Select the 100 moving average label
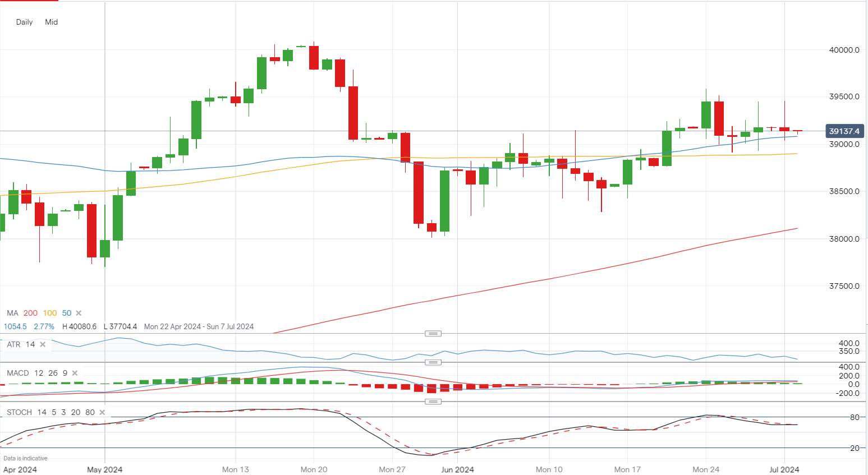The width and height of the screenshot is (868, 475). [50, 313]
